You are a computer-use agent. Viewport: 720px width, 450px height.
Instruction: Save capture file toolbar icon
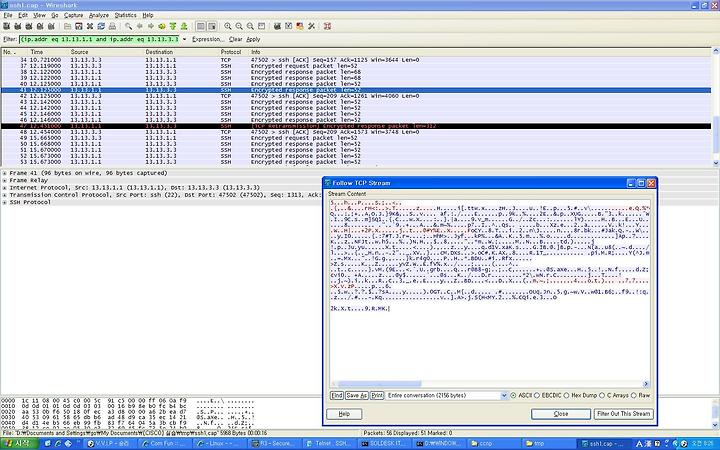point(79,26)
